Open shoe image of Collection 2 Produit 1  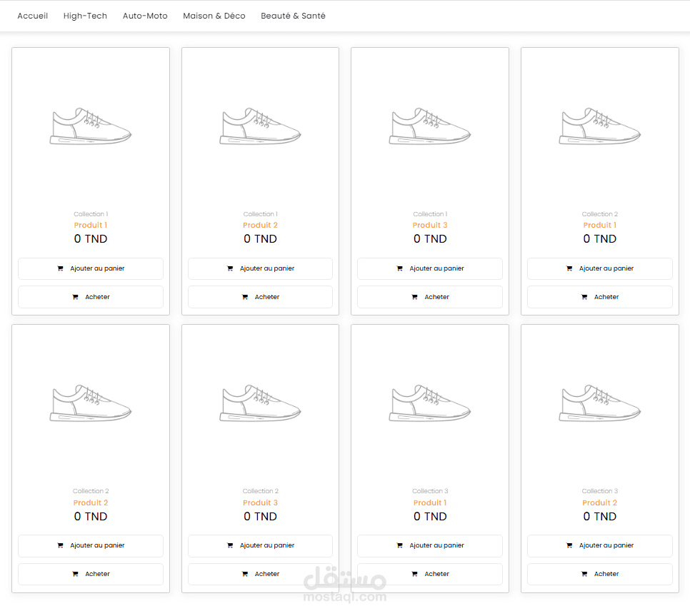(600, 126)
